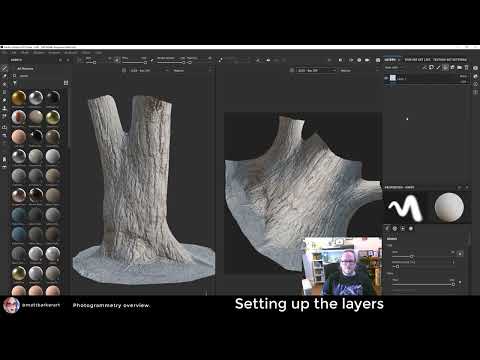Select the gold material in first shelf row
Viewport: 480px width, 360px height.
click(19, 98)
